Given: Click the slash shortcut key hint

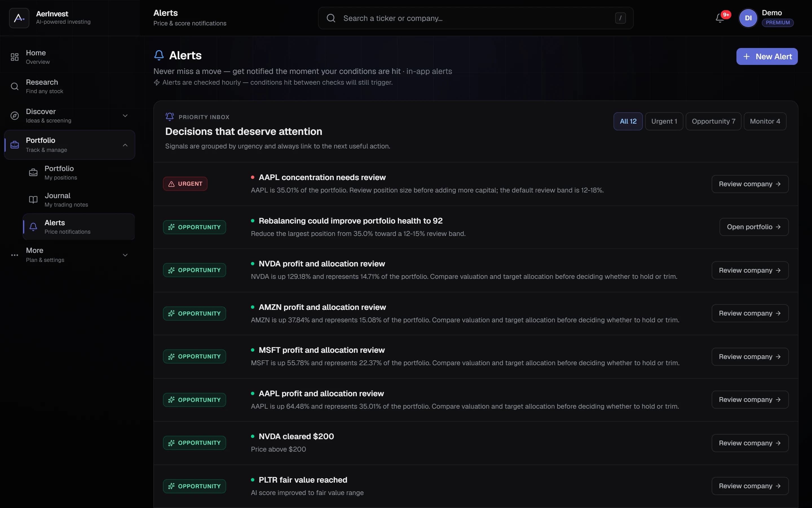Looking at the screenshot, I should 620,18.
